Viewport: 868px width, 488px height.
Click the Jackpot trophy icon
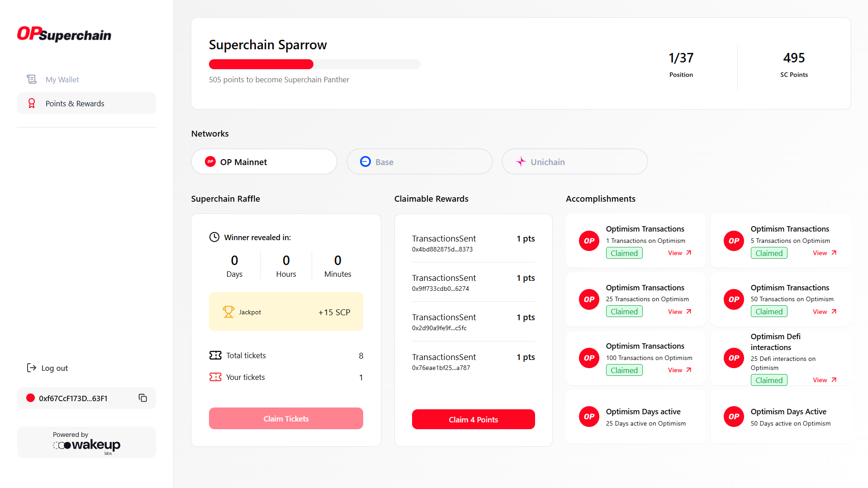coord(228,312)
